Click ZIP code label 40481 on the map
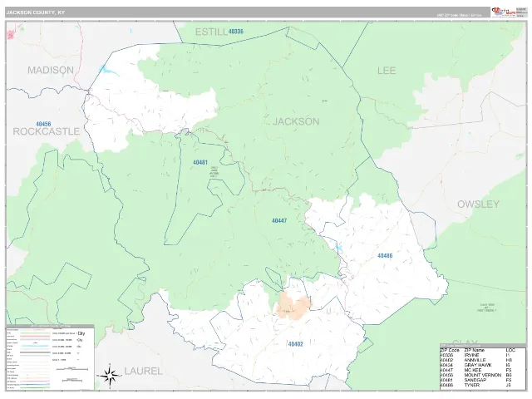Image resolution: width=532 pixels, height=399 pixels. (200, 163)
